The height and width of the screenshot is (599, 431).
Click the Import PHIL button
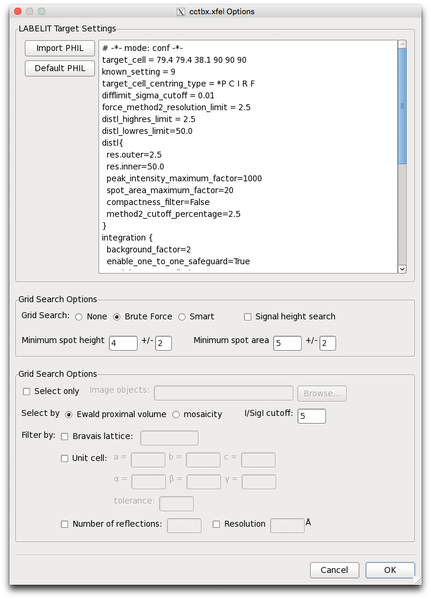click(60, 48)
